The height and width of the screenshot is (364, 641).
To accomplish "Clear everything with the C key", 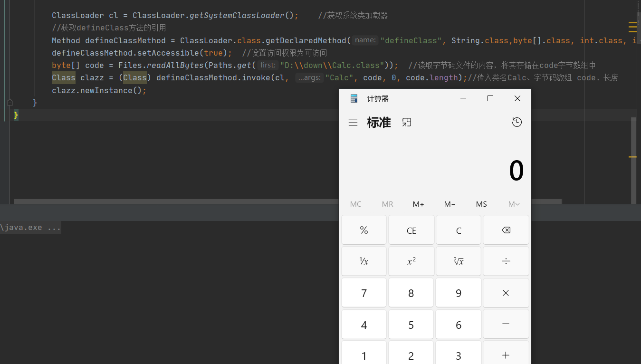I will pos(459,230).
